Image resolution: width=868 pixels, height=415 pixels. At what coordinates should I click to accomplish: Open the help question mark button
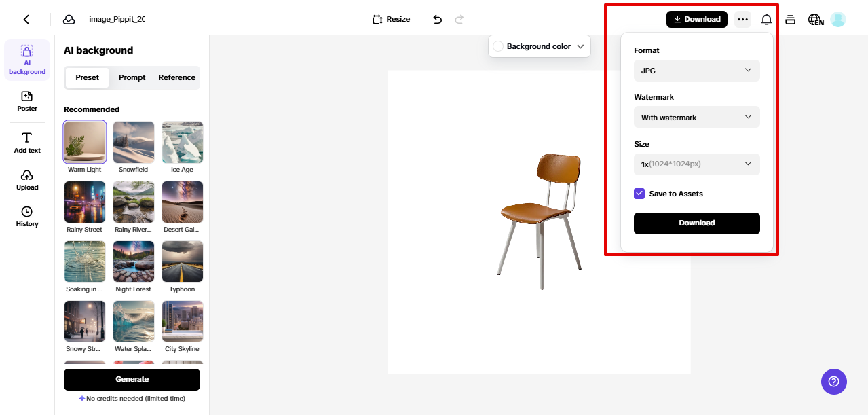click(834, 382)
